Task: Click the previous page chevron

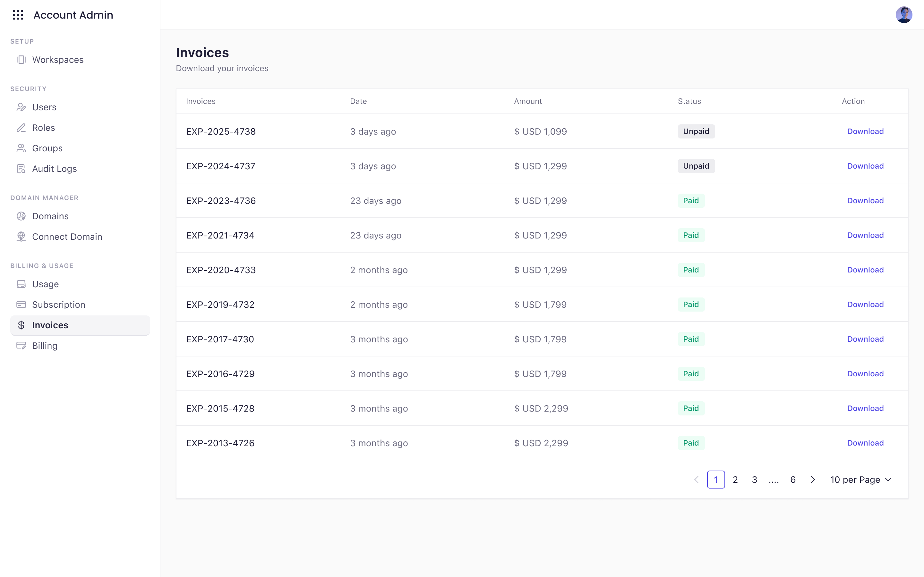Action: click(x=696, y=480)
